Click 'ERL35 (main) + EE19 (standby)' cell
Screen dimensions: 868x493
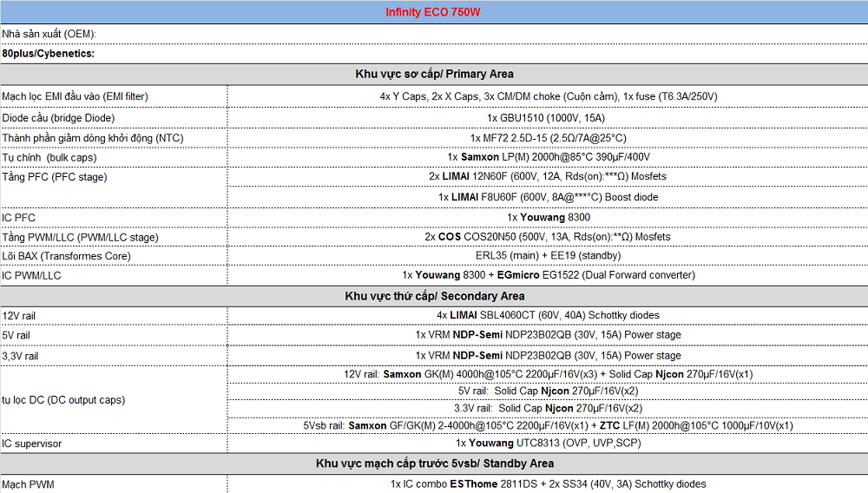coord(548,256)
